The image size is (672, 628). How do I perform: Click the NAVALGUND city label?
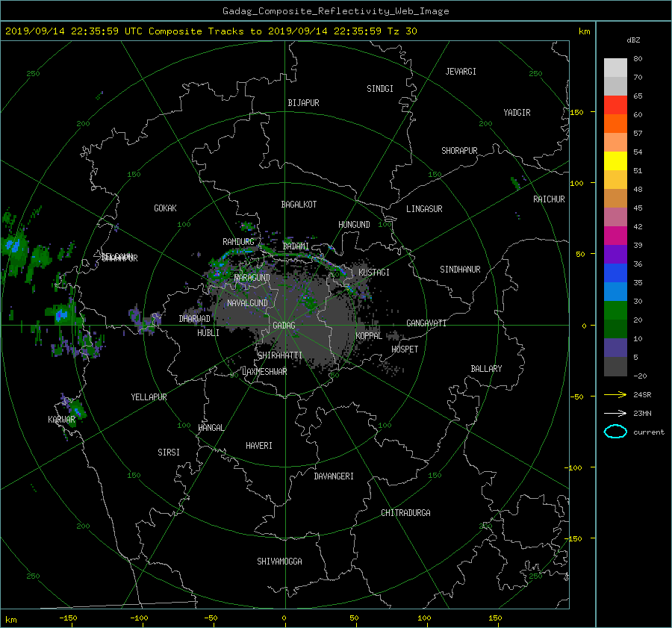(x=247, y=303)
